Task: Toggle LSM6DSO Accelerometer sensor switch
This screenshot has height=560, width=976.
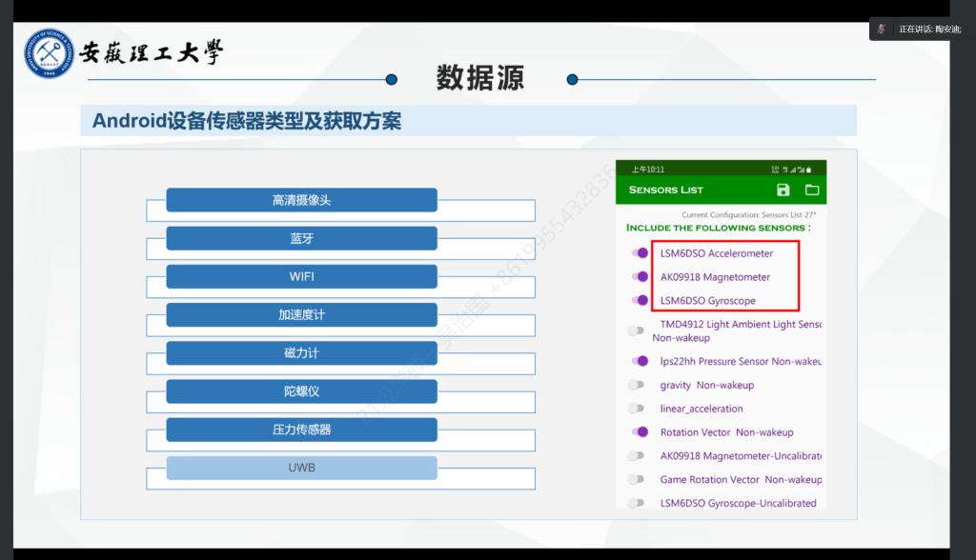Action: click(x=639, y=253)
